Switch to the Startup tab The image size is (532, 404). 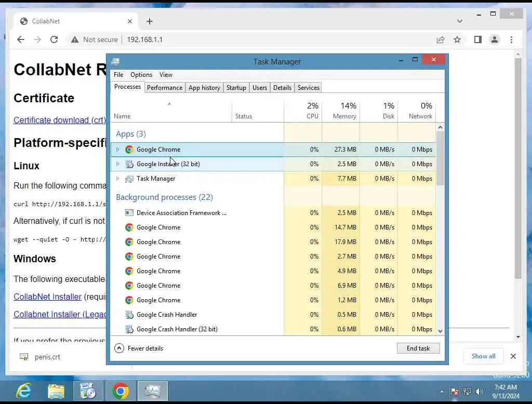[236, 88]
